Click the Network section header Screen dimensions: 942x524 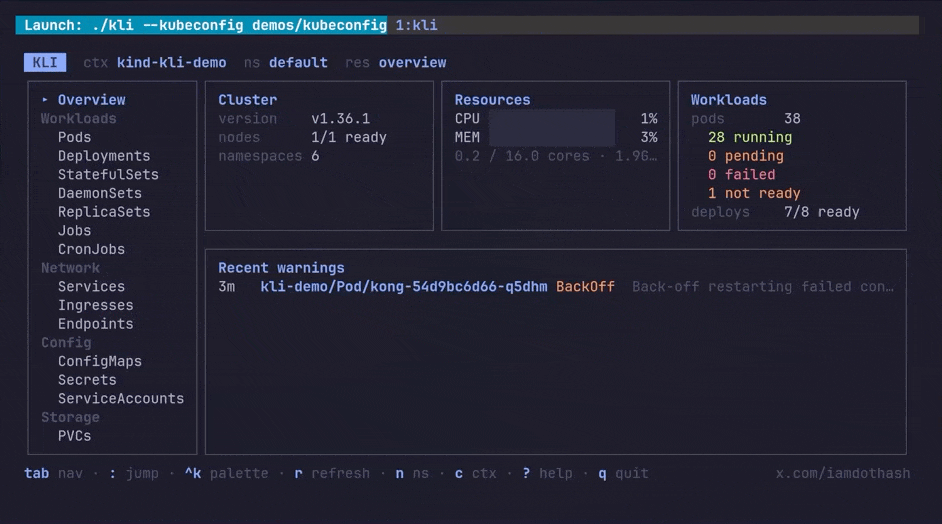[x=70, y=267]
